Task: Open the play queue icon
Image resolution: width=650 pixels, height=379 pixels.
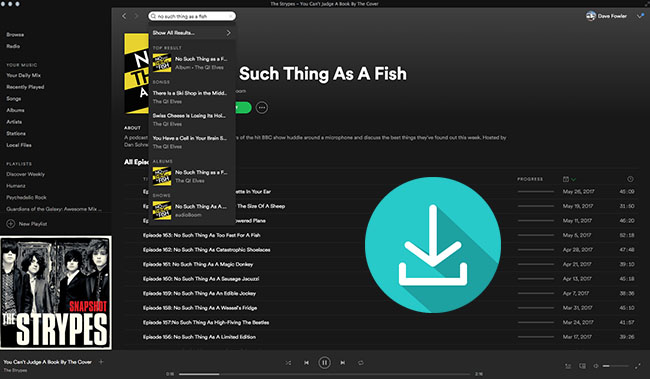Action: click(x=568, y=366)
